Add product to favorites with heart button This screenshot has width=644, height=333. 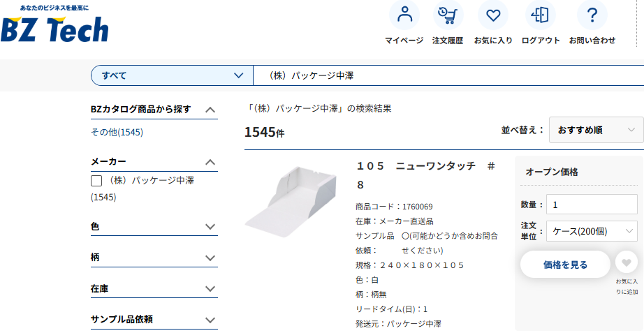(627, 262)
